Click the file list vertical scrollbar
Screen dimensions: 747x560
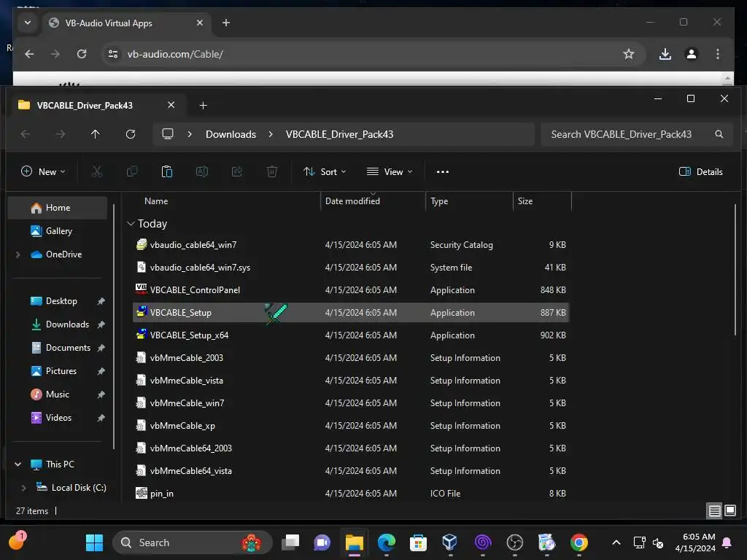[735, 270]
